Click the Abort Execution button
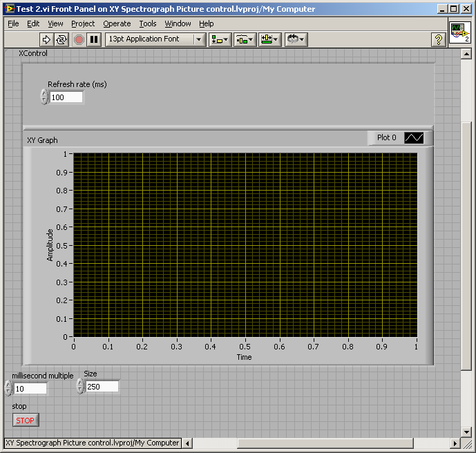 coord(79,39)
